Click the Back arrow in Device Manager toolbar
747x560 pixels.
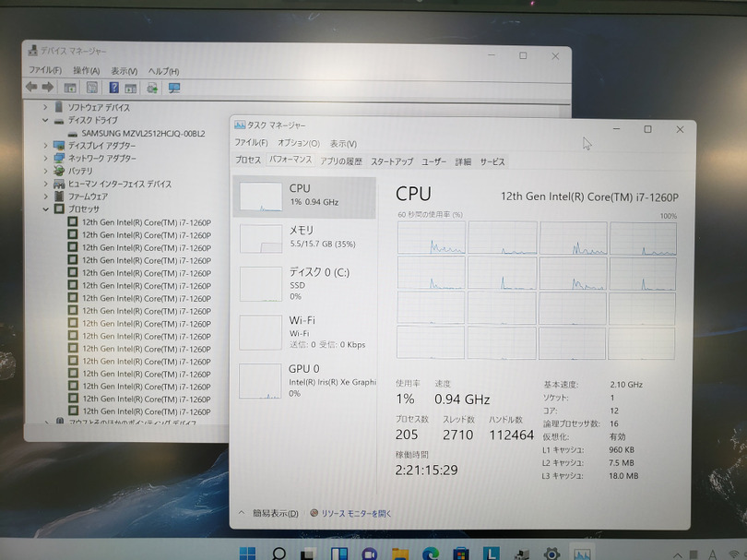[x=31, y=88]
